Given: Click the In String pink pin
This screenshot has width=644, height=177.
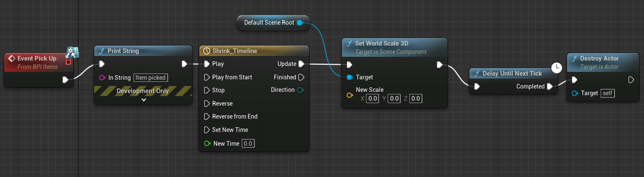Looking at the screenshot, I should (x=102, y=78).
